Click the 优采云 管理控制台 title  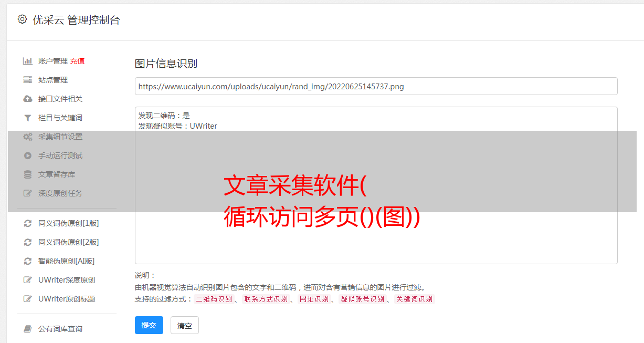coord(76,20)
